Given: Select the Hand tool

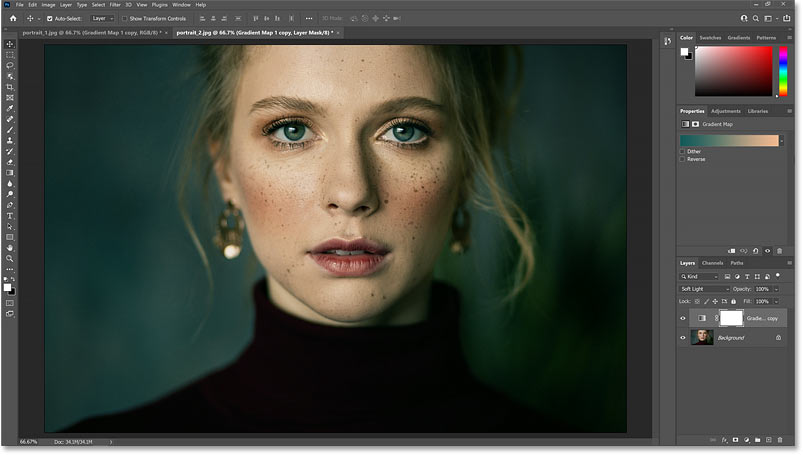Looking at the screenshot, I should pyautogui.click(x=10, y=248).
